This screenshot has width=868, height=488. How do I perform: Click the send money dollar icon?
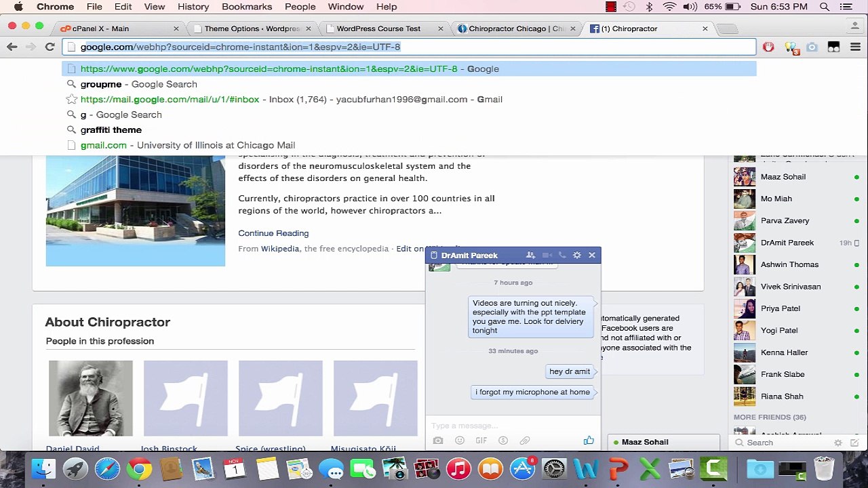point(503,441)
